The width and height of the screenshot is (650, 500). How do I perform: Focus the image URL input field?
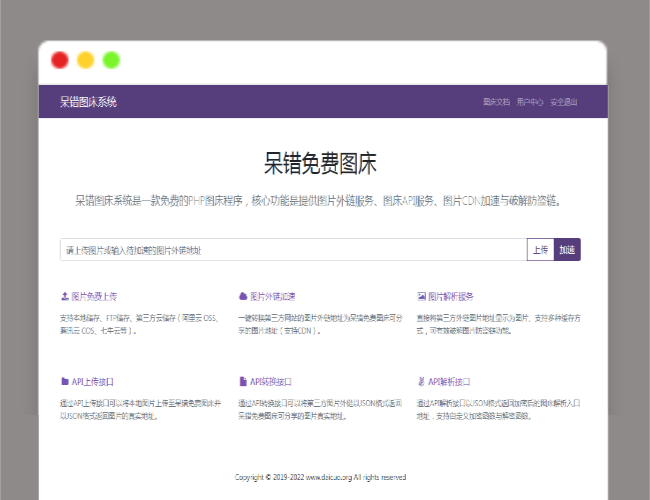293,250
